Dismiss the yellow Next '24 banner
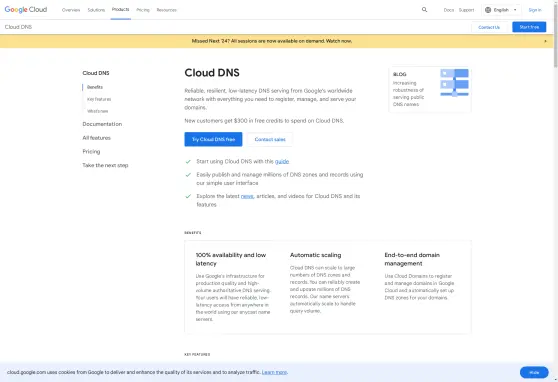This screenshot has width=558, height=382. pyautogui.click(x=545, y=41)
